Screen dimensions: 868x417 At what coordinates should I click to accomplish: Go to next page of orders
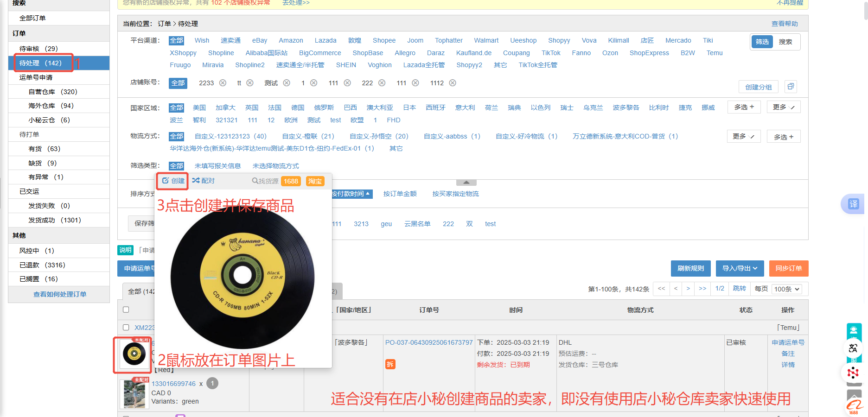[688, 289]
